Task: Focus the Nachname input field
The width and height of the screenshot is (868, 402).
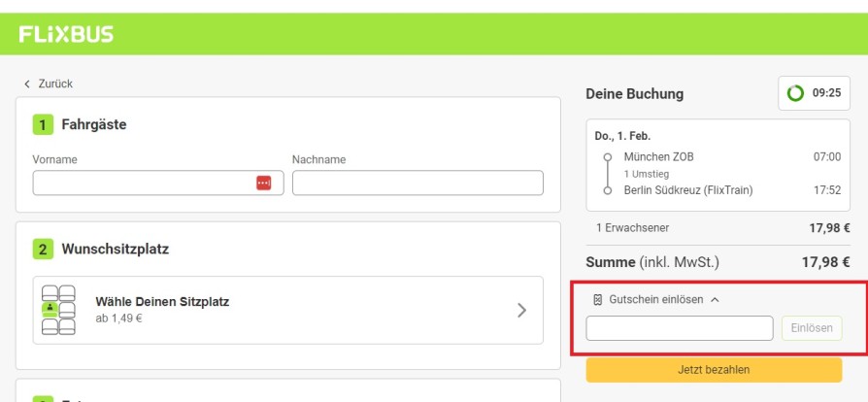Action: tap(417, 183)
